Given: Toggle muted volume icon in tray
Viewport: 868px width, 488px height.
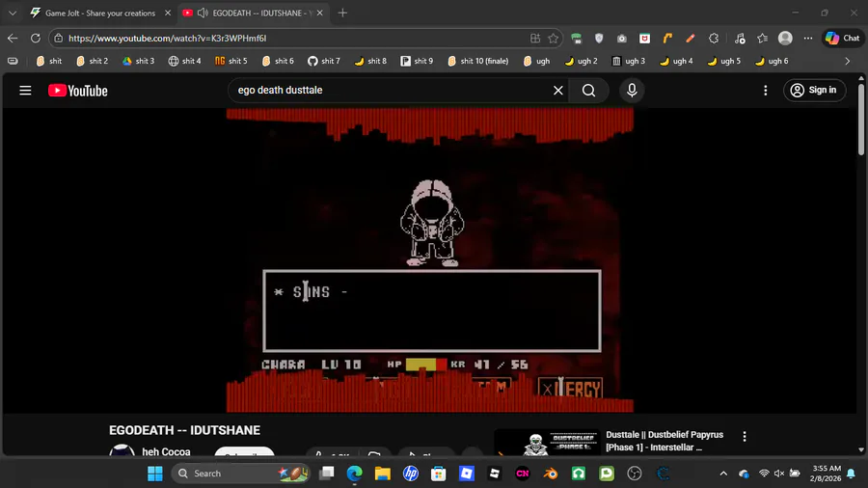Looking at the screenshot, I should point(779,474).
